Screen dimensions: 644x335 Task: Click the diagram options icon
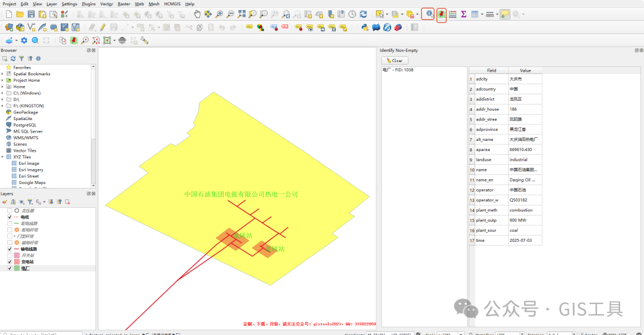[x=261, y=27]
